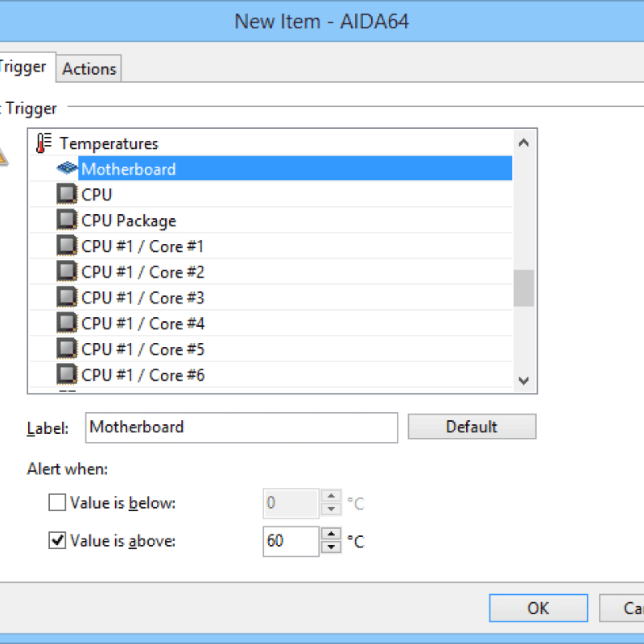Click inside the Label text field
The image size is (644, 644).
point(242,427)
